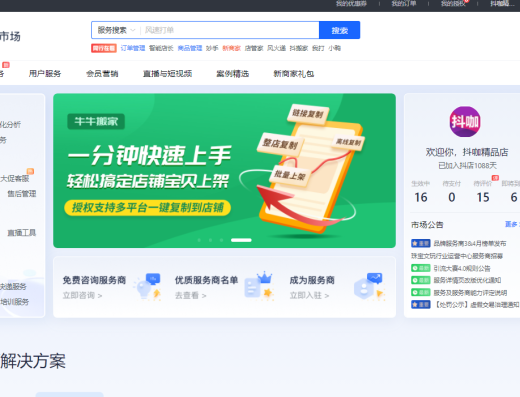Open the 会员营销 navigation tab
Viewport: 520px width, 397px height.
click(x=102, y=74)
